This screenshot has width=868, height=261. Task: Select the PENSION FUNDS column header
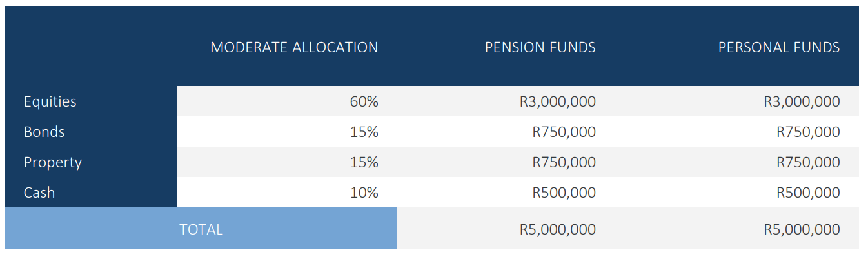tap(540, 47)
